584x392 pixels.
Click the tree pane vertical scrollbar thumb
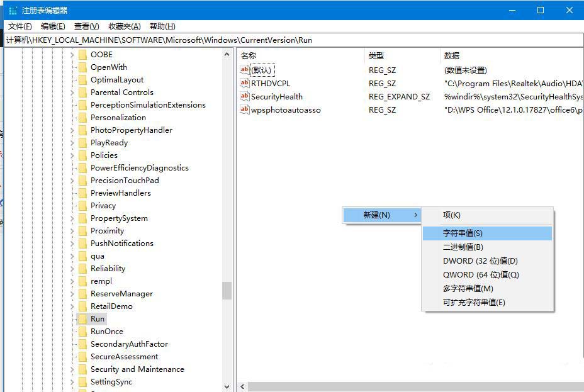pos(227,290)
